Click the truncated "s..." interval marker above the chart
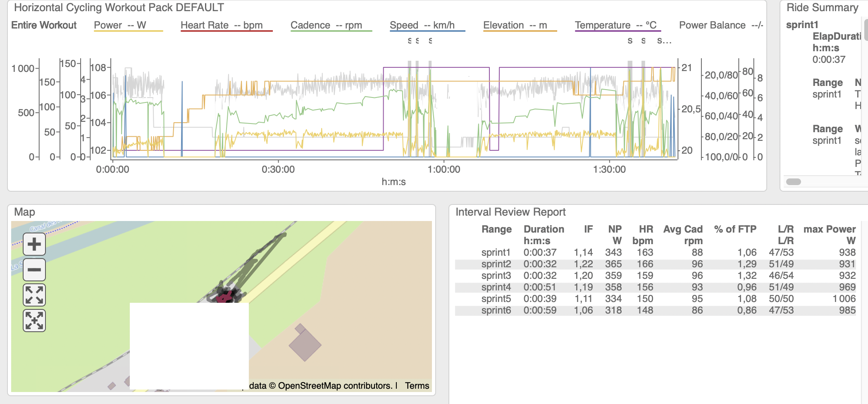This screenshot has height=404, width=868. [664, 40]
